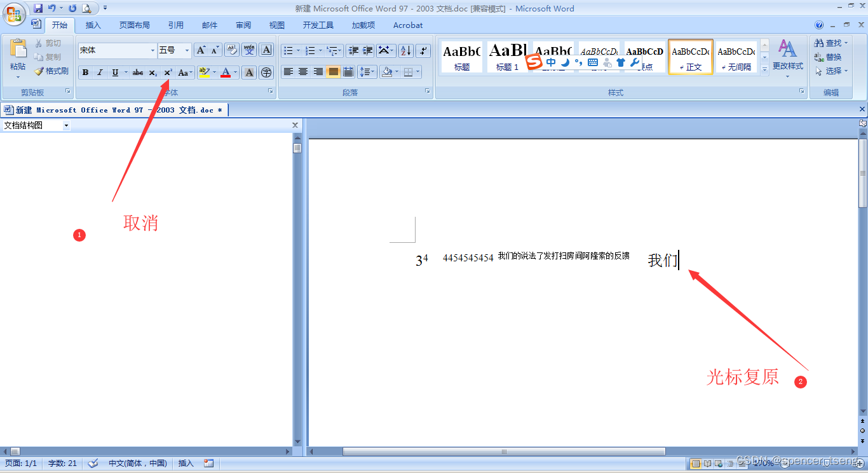This screenshot has height=473, width=868.
Task: Apply yellow text highlight color
Action: point(204,72)
